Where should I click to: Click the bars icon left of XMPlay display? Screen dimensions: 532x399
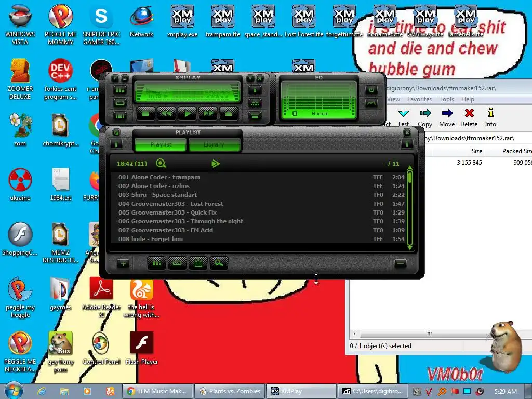click(x=119, y=90)
